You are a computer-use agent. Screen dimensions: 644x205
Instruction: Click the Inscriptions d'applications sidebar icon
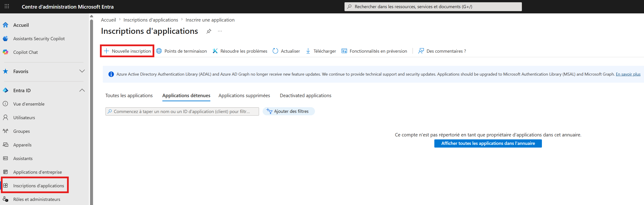pos(5,185)
